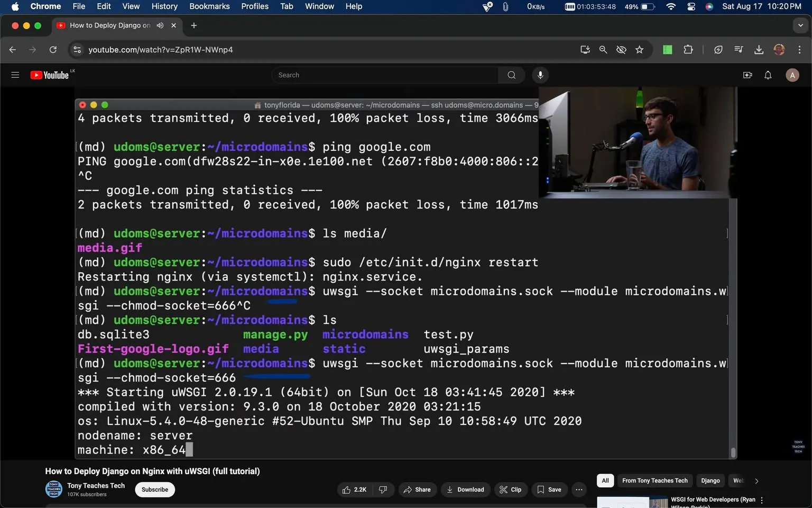
Task: Dislike the video with thumbs down
Action: pos(383,489)
